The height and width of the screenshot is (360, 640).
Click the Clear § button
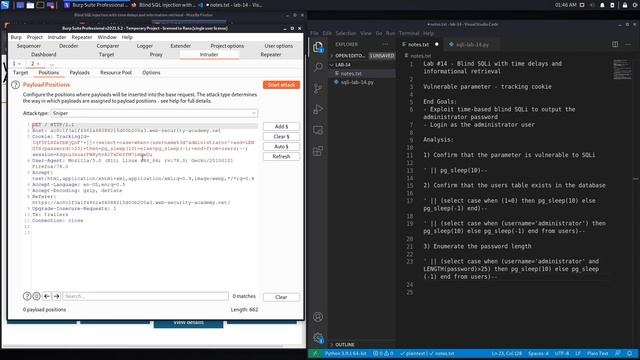click(281, 136)
